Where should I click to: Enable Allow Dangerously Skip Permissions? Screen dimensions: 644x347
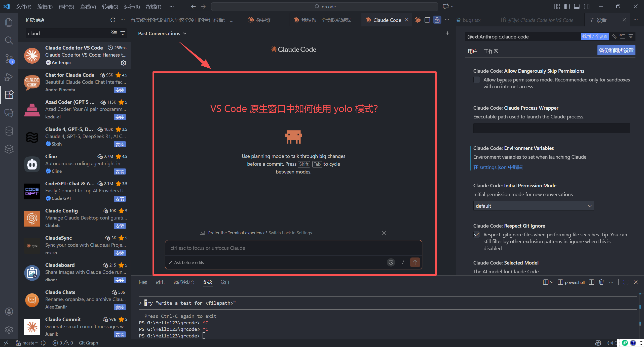(x=476, y=79)
